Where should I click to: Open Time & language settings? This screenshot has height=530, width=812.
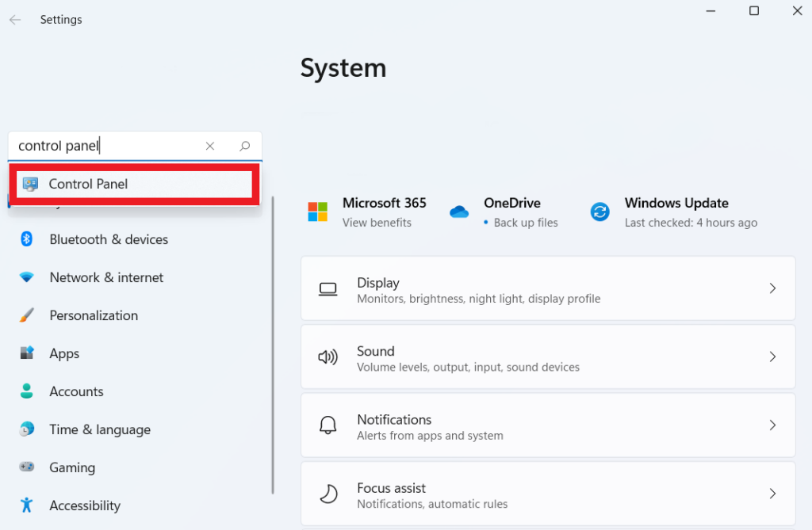[100, 429]
